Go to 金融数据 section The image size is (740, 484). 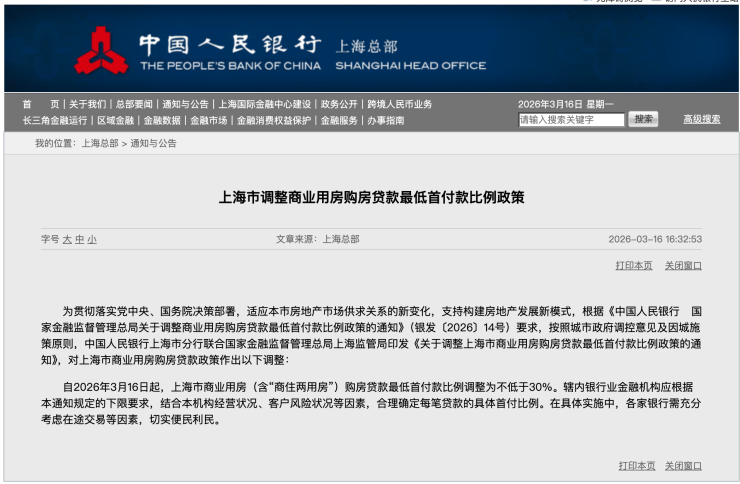[x=162, y=120]
